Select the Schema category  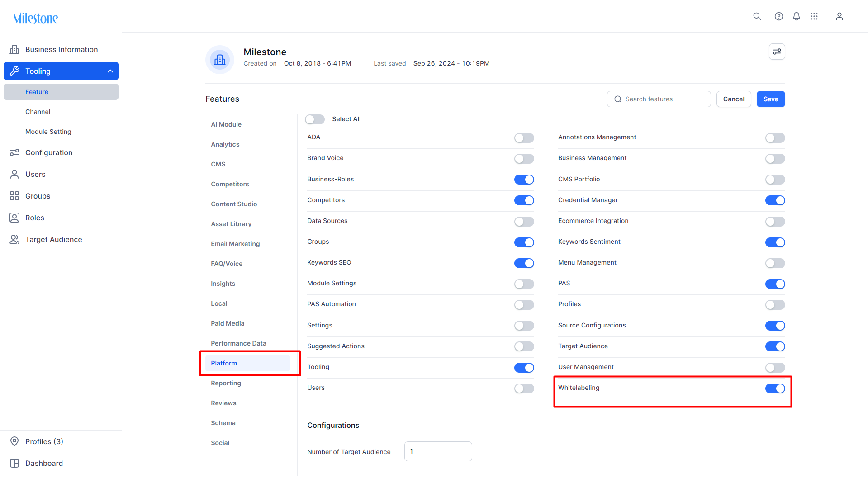pos(248,423)
